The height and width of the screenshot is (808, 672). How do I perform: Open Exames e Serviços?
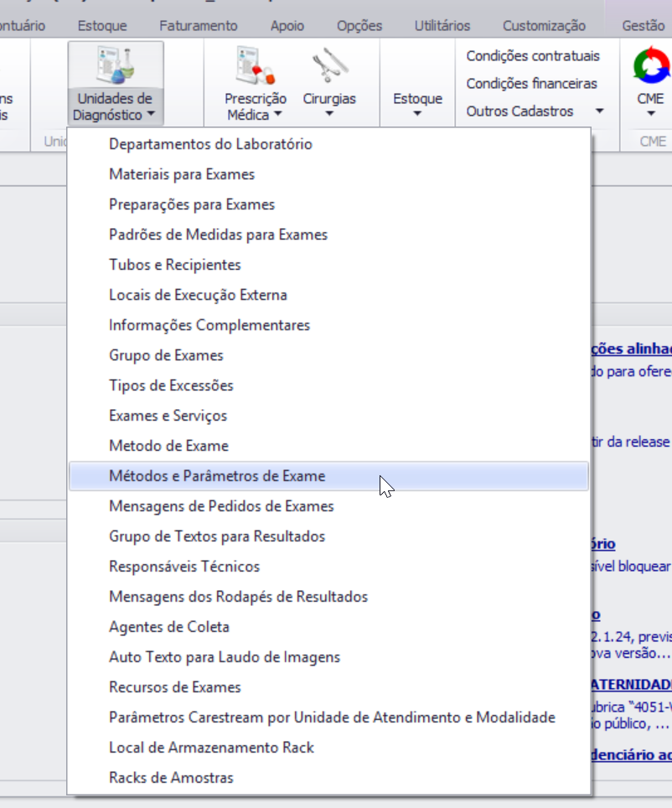click(328, 416)
